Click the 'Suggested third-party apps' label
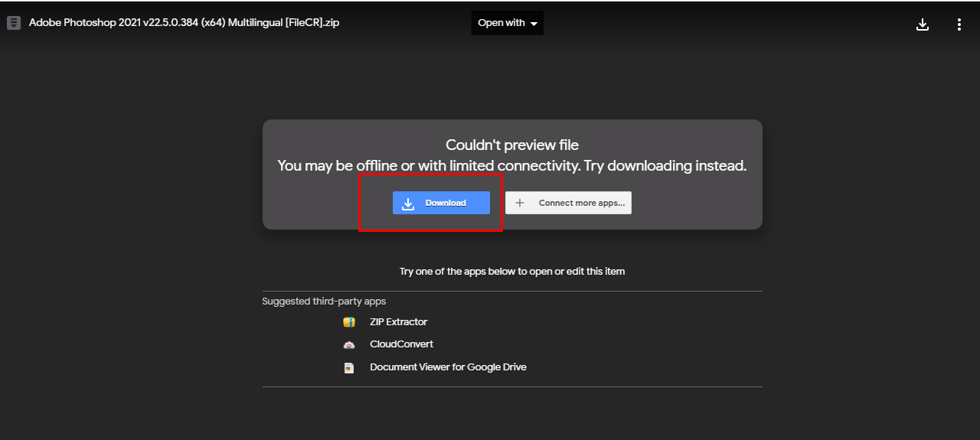 point(324,301)
